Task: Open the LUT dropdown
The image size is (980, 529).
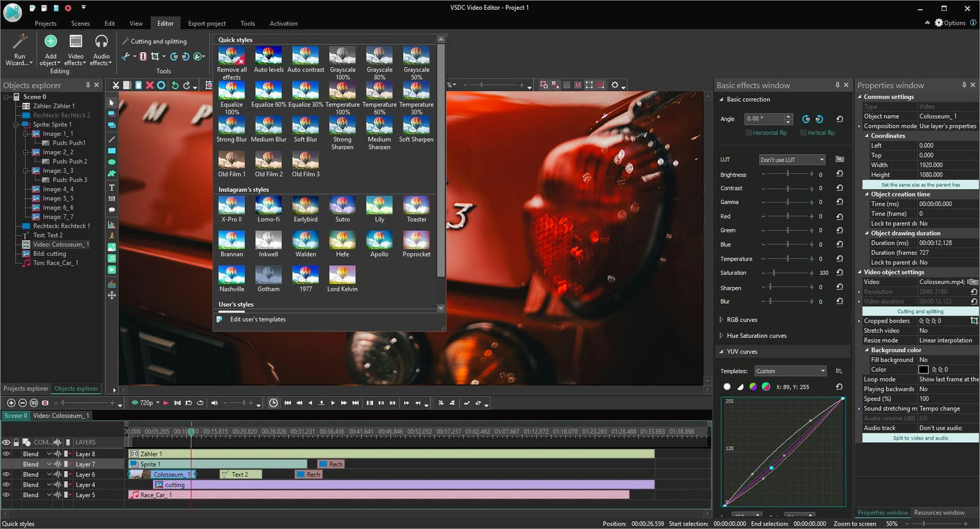Action: click(x=792, y=160)
